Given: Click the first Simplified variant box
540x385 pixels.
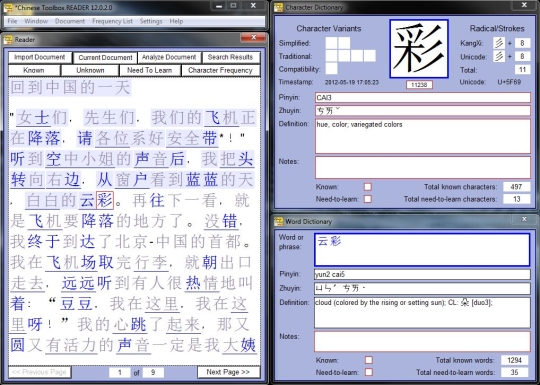Looking at the screenshot, I should (x=331, y=43).
